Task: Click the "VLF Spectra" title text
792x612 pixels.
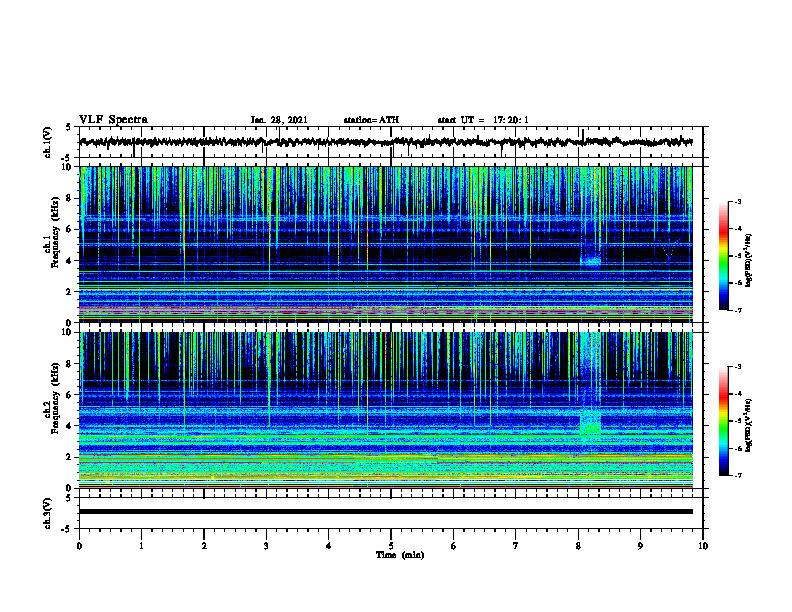Action: [113, 120]
